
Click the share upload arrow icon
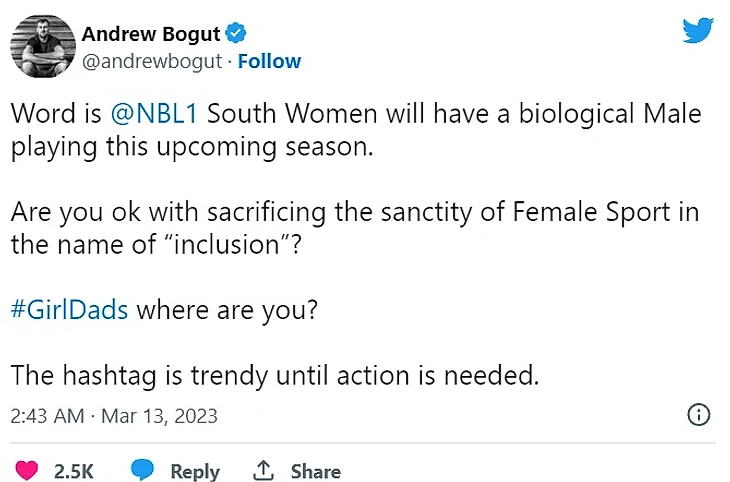(264, 470)
